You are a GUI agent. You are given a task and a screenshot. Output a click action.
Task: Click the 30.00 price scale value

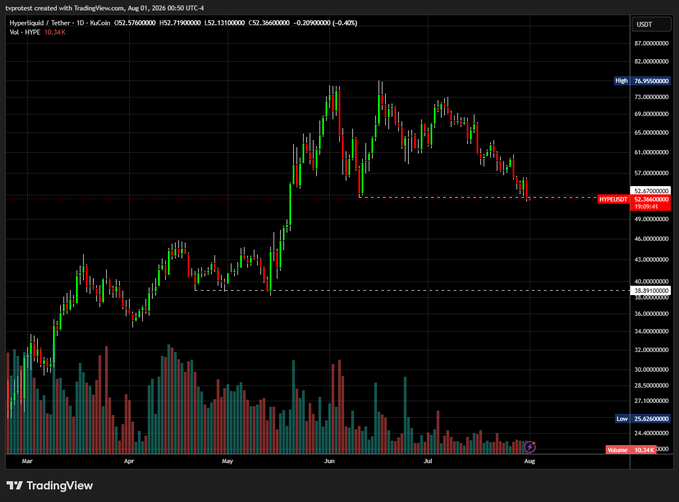[x=651, y=369]
